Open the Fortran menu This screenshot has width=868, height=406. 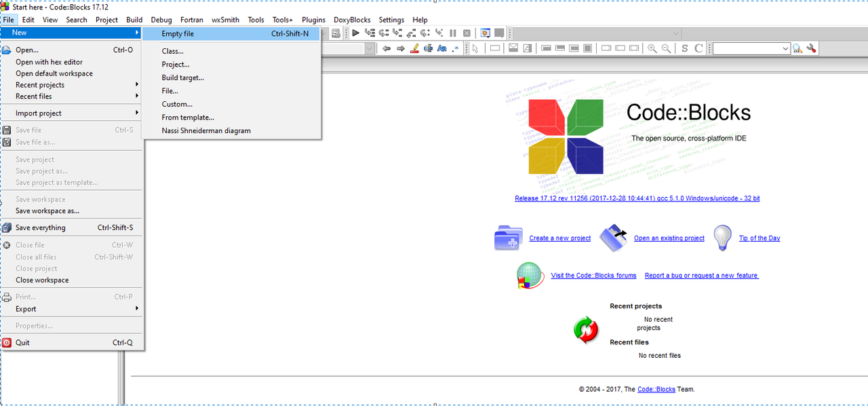coord(191,20)
